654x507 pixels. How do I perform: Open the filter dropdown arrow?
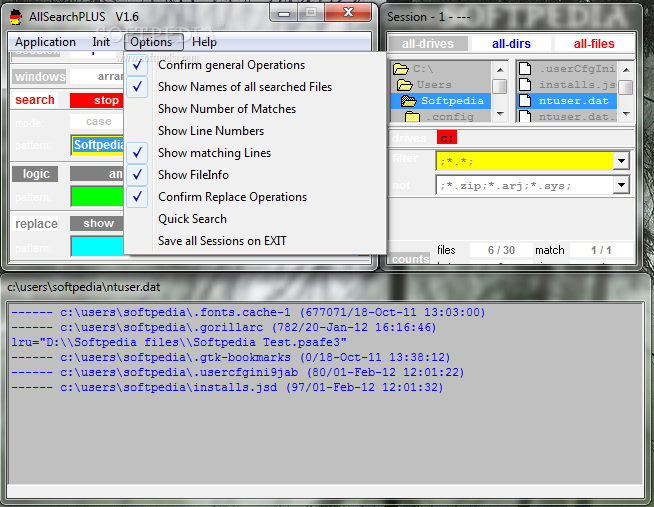pos(621,161)
